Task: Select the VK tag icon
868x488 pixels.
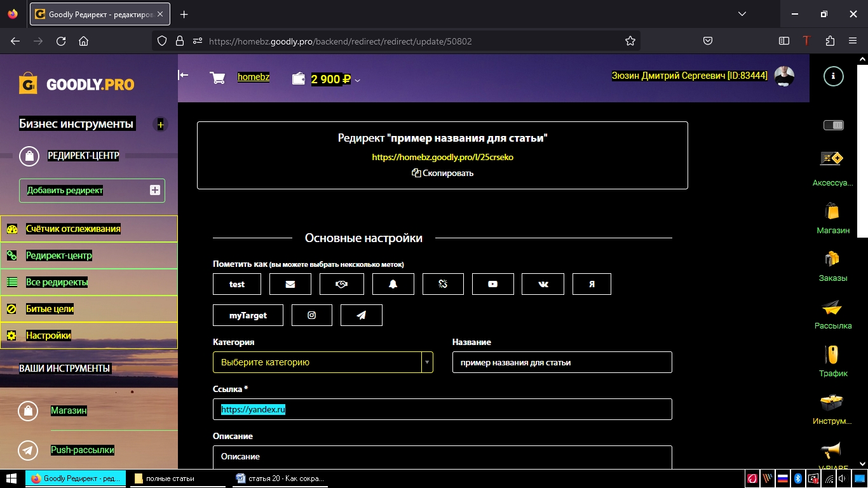Action: [543, 284]
